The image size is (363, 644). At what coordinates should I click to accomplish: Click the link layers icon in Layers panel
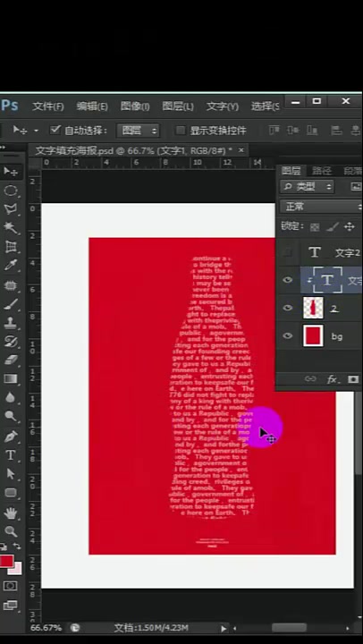point(311,379)
